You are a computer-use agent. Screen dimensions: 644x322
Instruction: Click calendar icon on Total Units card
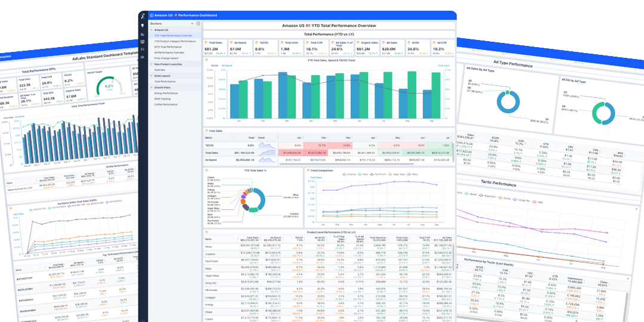coord(282,42)
